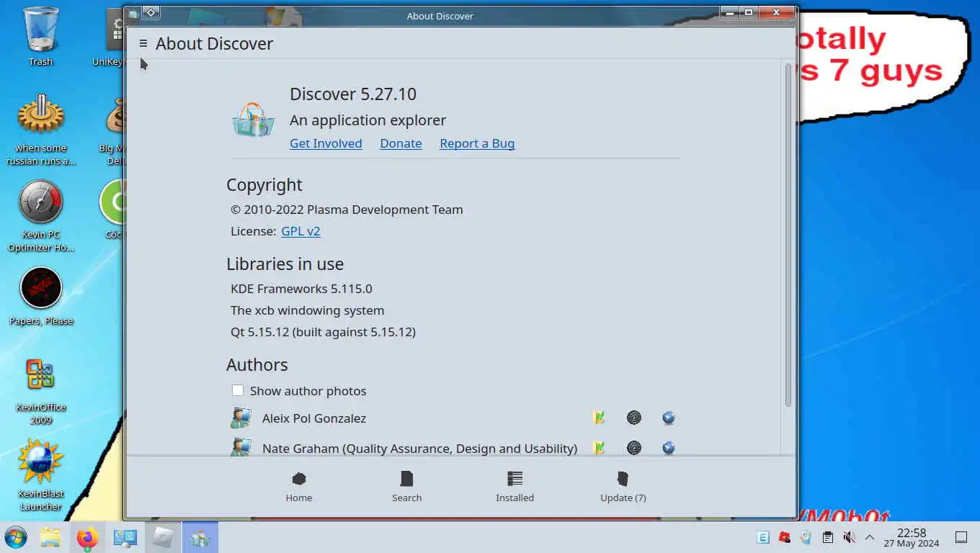Open Nate Graham's website globe icon
The width and height of the screenshot is (980, 553).
[x=669, y=448]
